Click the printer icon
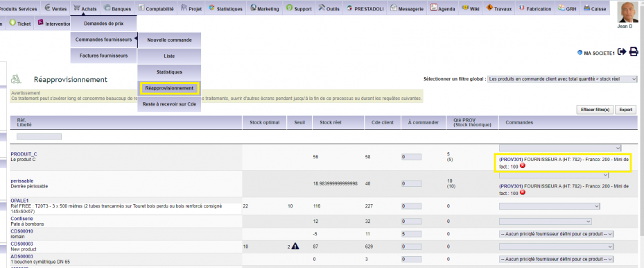Viewport: 644px width, 268px height. (634, 52)
